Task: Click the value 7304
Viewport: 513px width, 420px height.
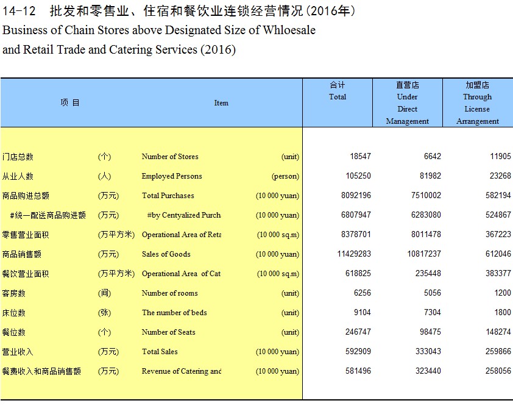Action: (432, 312)
